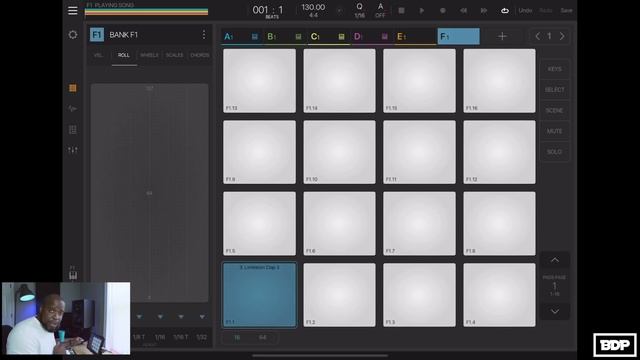
Task: Go to previous bank page arrow
Action: click(x=538, y=36)
